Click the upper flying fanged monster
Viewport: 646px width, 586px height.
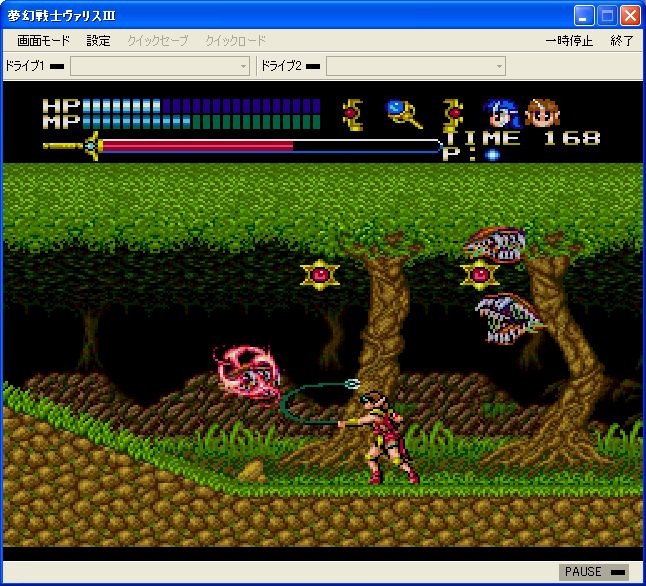495,245
